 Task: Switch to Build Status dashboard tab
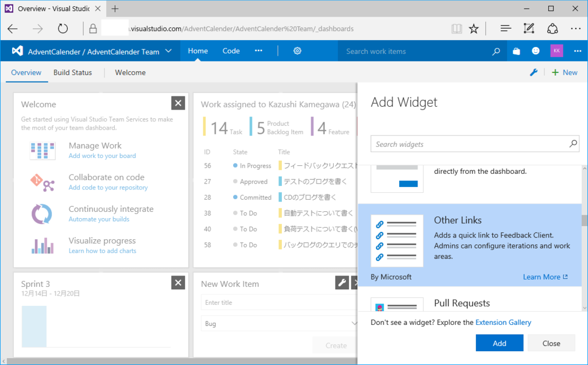pos(73,72)
